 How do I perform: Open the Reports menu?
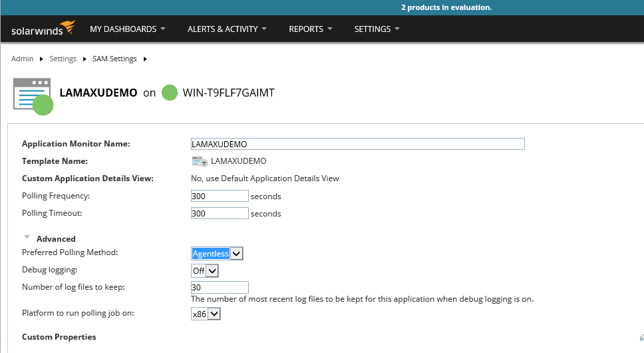click(310, 29)
